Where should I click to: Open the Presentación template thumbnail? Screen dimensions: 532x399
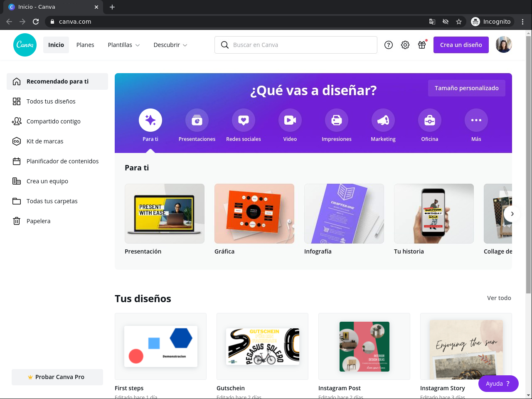coord(165,214)
